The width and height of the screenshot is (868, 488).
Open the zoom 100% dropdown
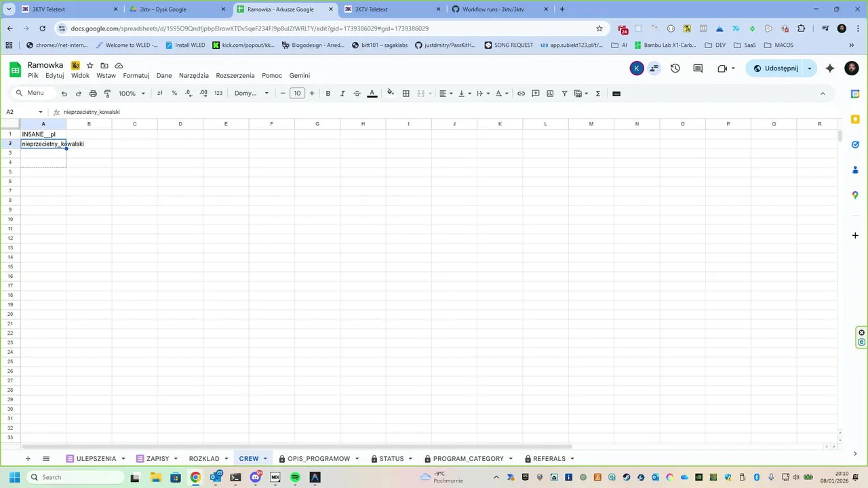click(x=132, y=94)
